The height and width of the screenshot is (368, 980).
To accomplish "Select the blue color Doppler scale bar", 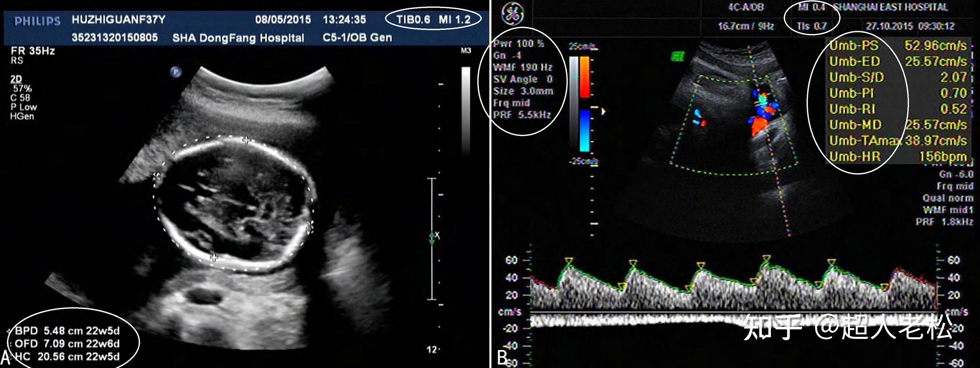I will click(x=585, y=130).
